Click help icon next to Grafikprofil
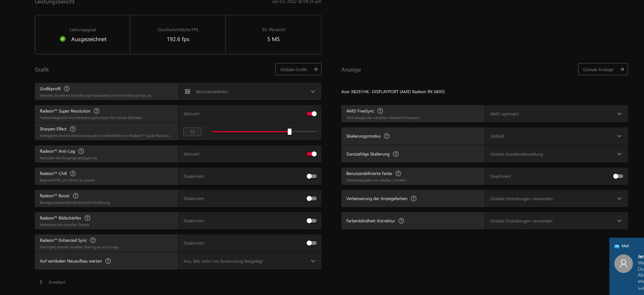644x295 pixels. point(67,89)
